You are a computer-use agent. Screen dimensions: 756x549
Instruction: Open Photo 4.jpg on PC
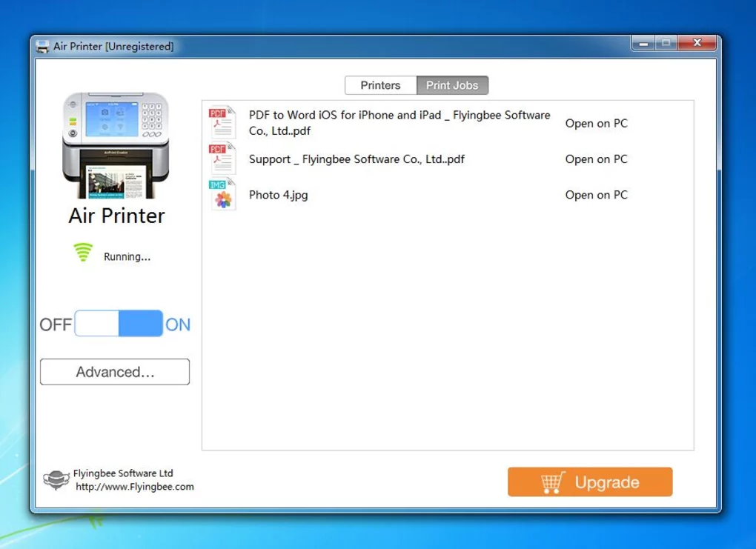[596, 195]
